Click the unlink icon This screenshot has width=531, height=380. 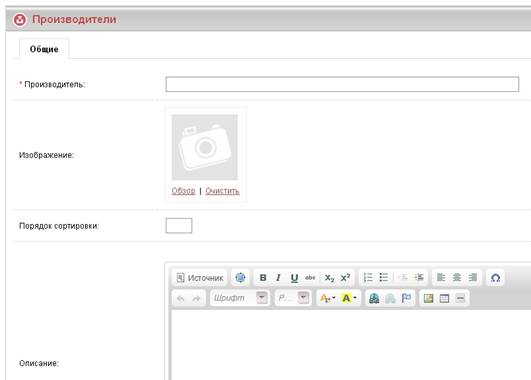pos(390,298)
